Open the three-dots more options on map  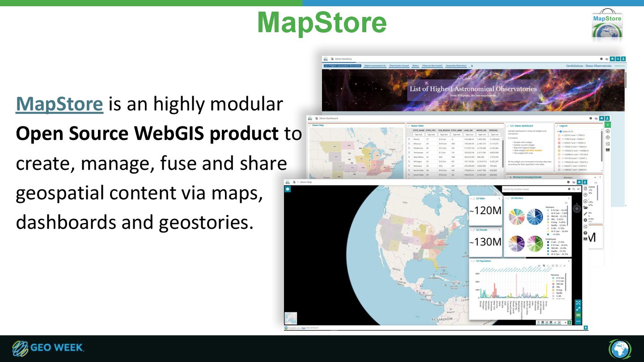coord(578,321)
